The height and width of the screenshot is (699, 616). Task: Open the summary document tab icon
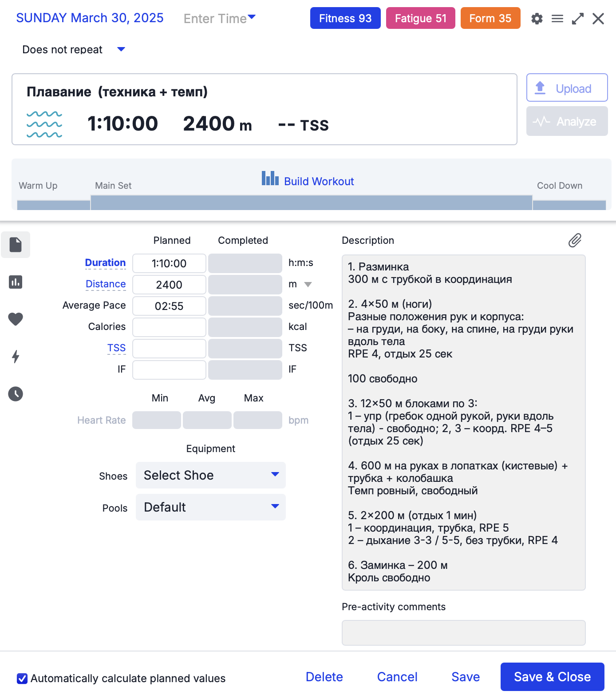16,245
